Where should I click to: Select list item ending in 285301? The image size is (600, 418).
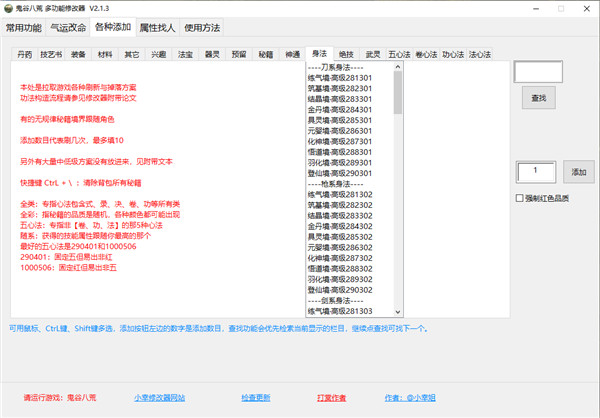[350, 120]
